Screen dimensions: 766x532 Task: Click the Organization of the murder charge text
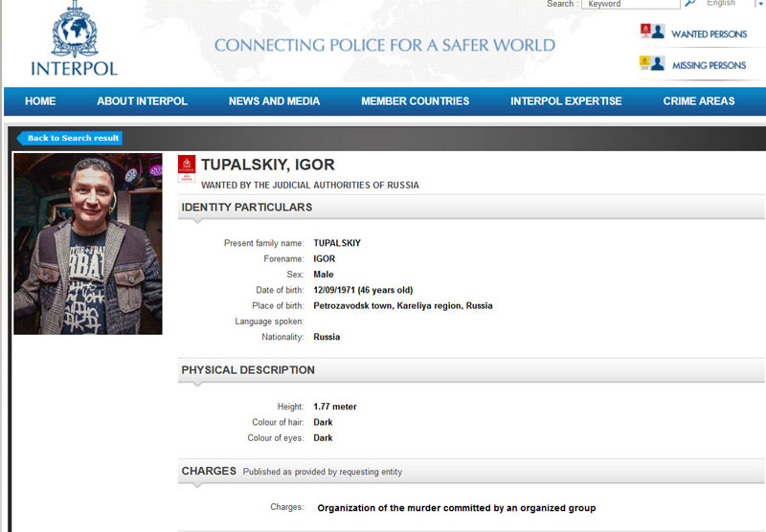(x=457, y=508)
